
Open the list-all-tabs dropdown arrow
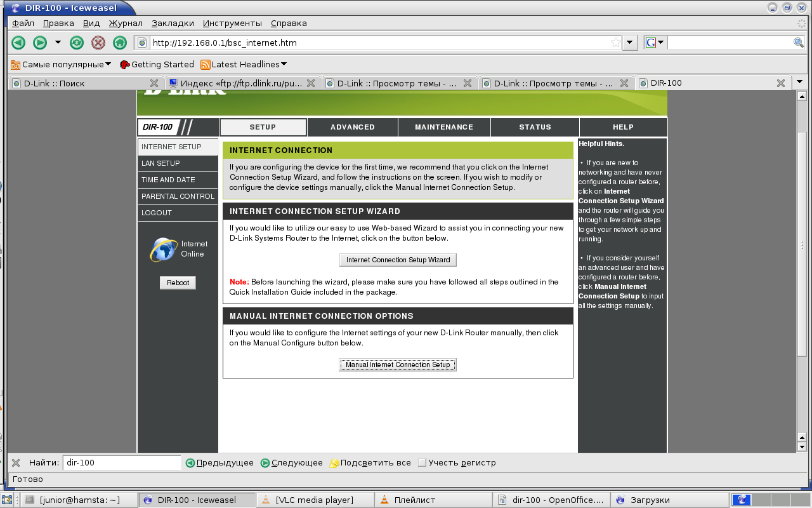(x=799, y=83)
